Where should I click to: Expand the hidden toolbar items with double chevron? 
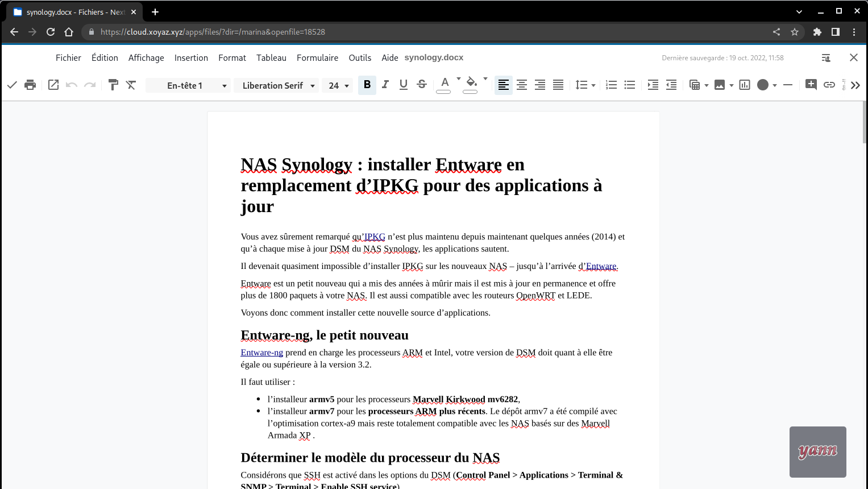pyautogui.click(x=855, y=85)
